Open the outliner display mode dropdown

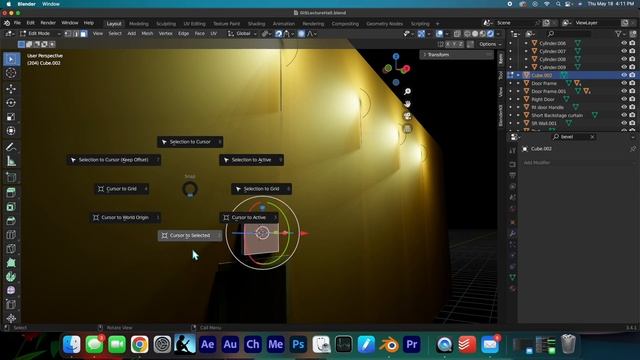coord(531,34)
